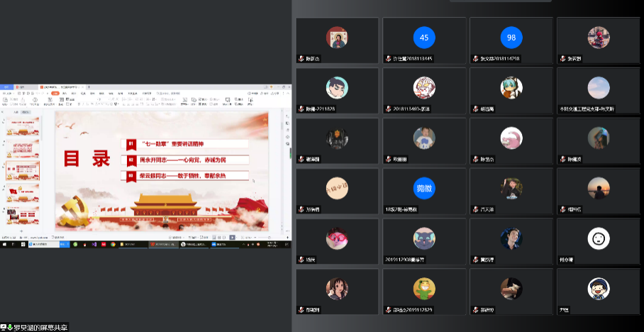
Task: Click agenda item 01 七一勋章 重要讲话精神
Action: 187,144
